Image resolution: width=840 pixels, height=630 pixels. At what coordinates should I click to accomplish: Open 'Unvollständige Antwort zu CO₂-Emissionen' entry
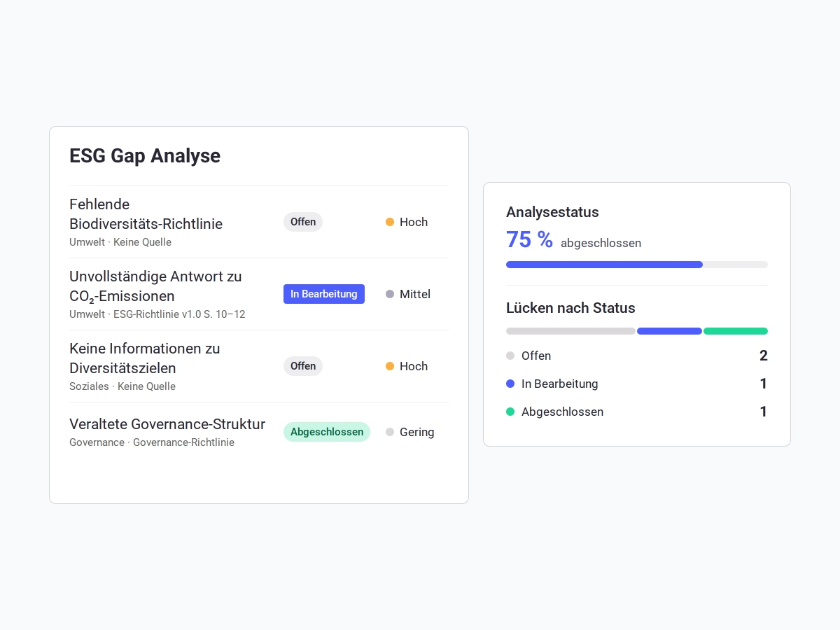tap(259, 294)
